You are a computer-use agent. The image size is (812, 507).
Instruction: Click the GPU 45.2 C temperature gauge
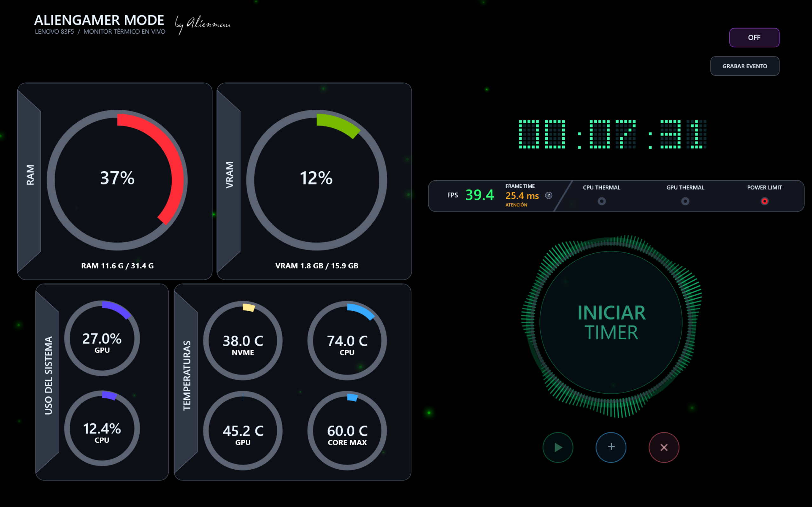click(x=243, y=431)
